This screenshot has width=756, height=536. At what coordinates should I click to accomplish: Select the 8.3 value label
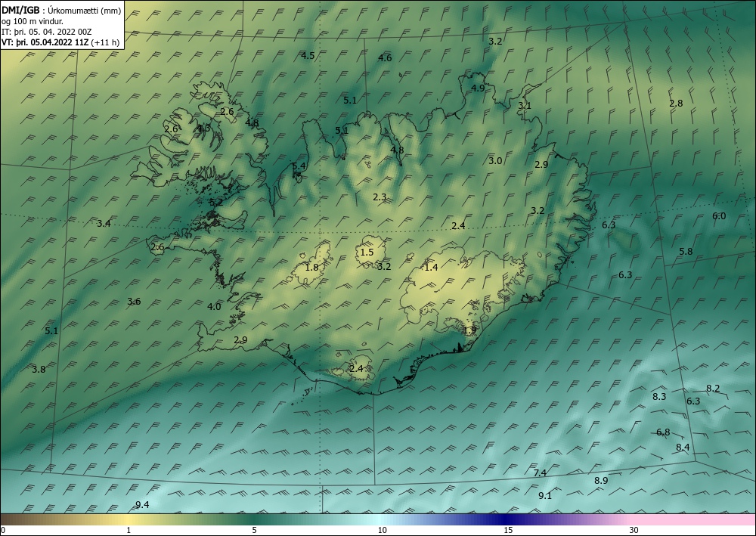click(x=659, y=396)
